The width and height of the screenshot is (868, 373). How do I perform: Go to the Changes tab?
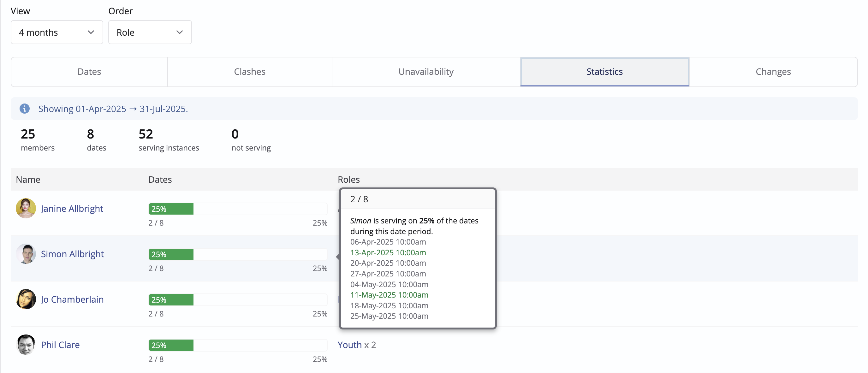[x=773, y=72]
